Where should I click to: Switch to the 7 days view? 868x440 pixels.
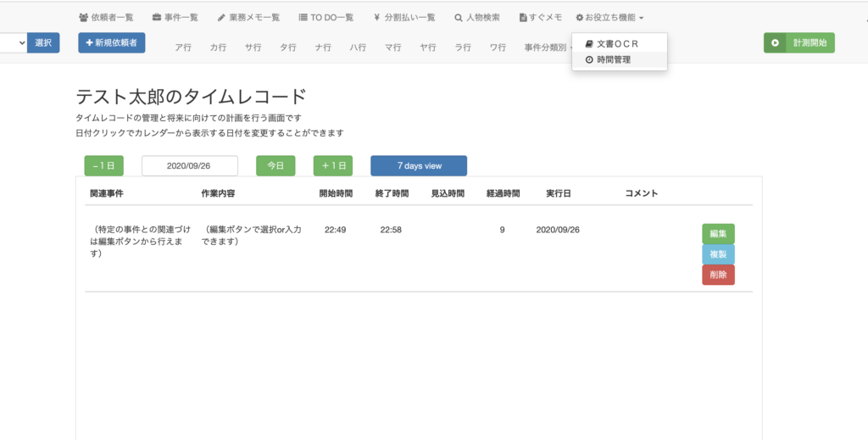(419, 166)
